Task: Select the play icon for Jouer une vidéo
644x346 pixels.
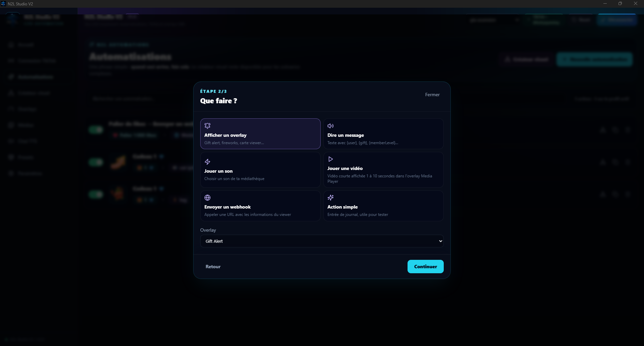Action: coord(330,159)
